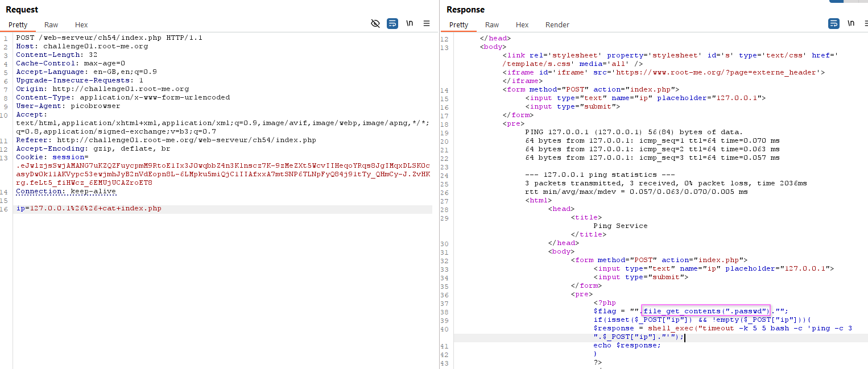Click the 3 packets transmitted line
This screenshot has height=369, width=868.
coord(666,183)
